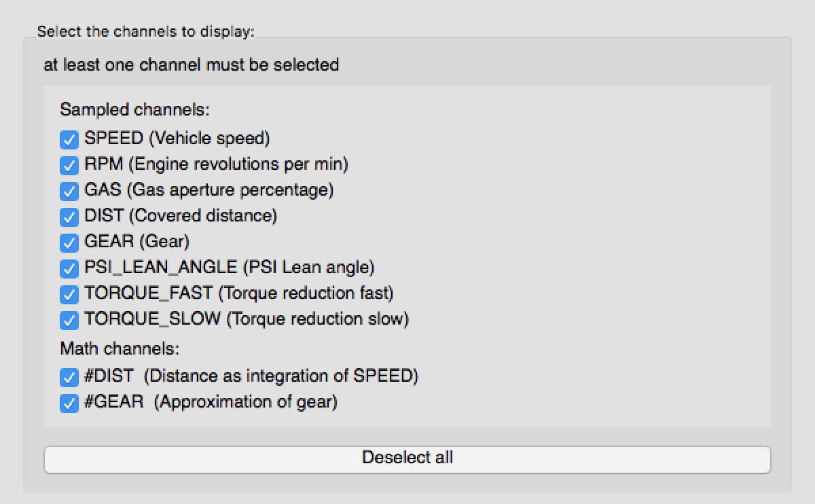815x504 pixels.
Task: Disable the TORQUE_FAST checkbox
Action: pos(69,294)
